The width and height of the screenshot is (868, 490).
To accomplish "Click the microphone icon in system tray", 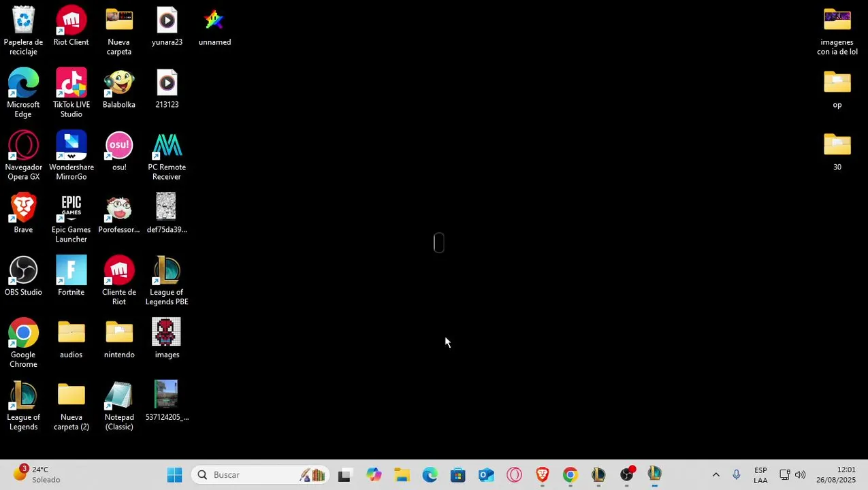I will coord(736,475).
